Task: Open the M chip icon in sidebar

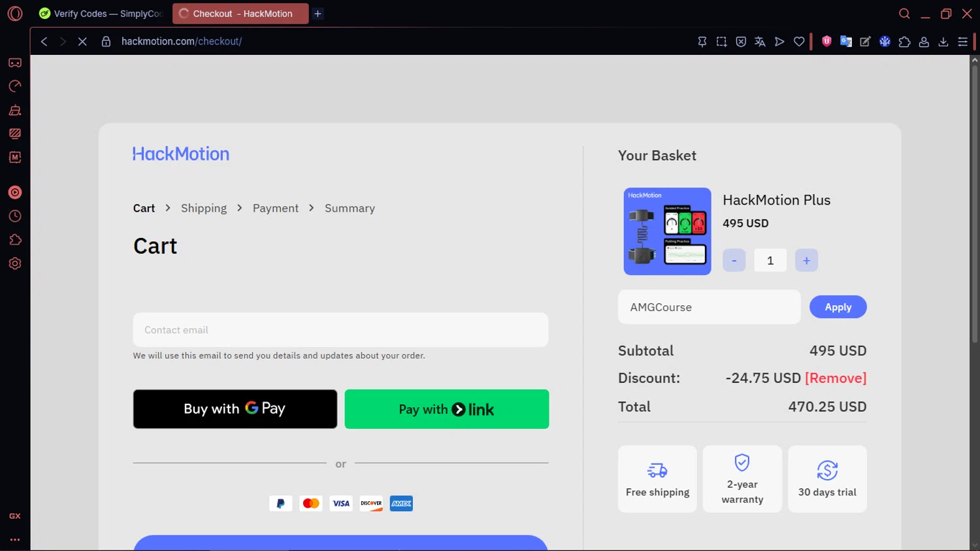Action: (15, 157)
